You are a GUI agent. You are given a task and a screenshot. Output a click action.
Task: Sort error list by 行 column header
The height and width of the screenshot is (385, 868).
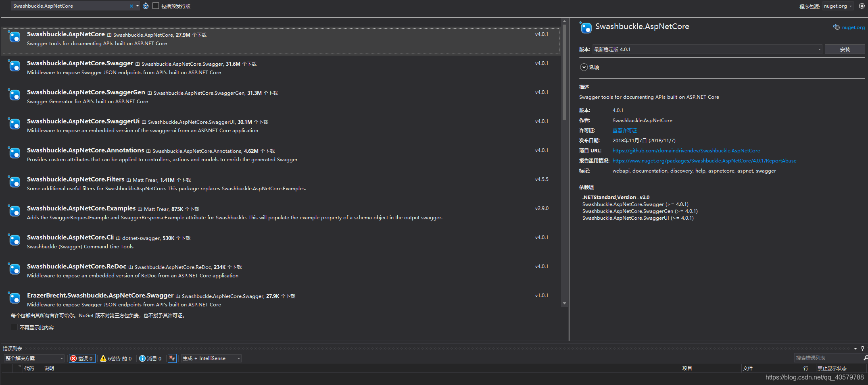tap(806, 368)
